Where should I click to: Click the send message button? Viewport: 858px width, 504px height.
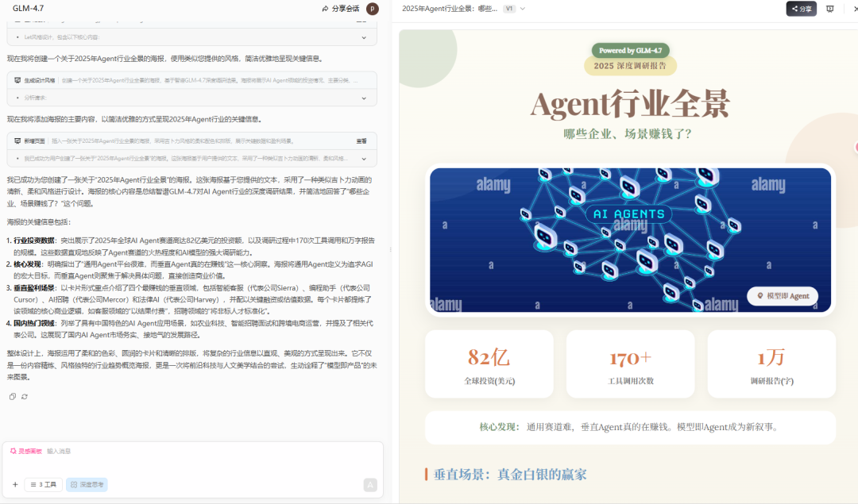tap(370, 484)
